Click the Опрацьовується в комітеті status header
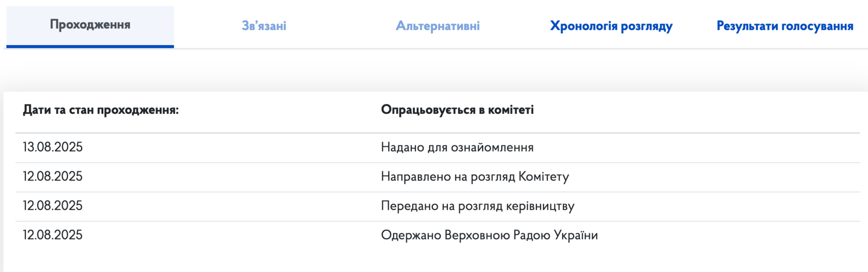The height and width of the screenshot is (272, 868). coord(457,110)
